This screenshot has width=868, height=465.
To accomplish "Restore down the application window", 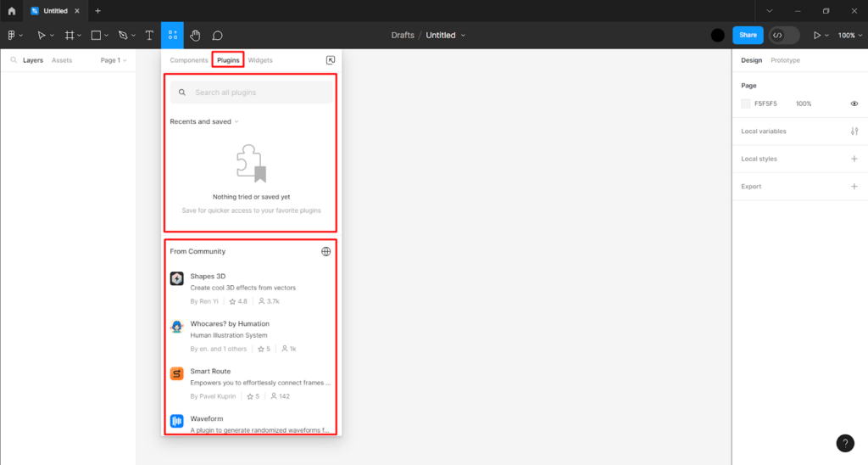I will [x=826, y=11].
